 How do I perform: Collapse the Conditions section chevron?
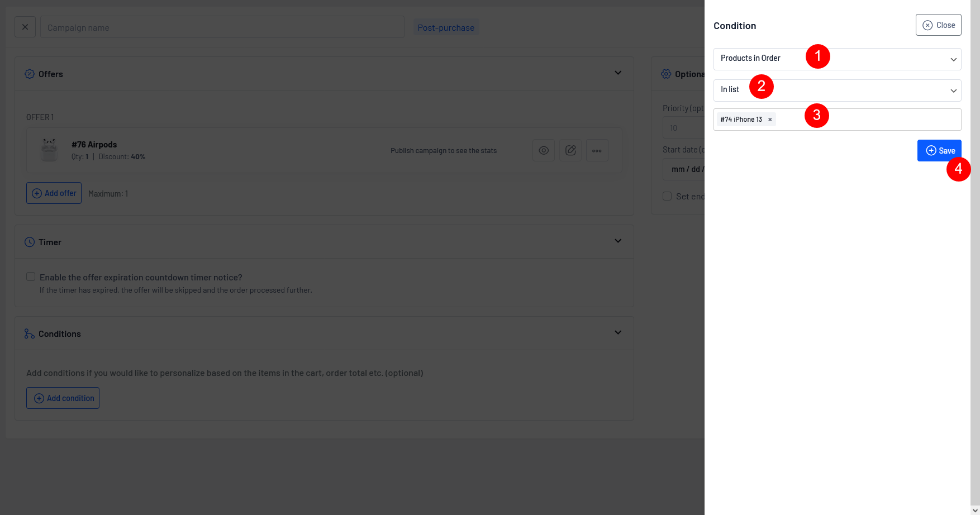618,332
